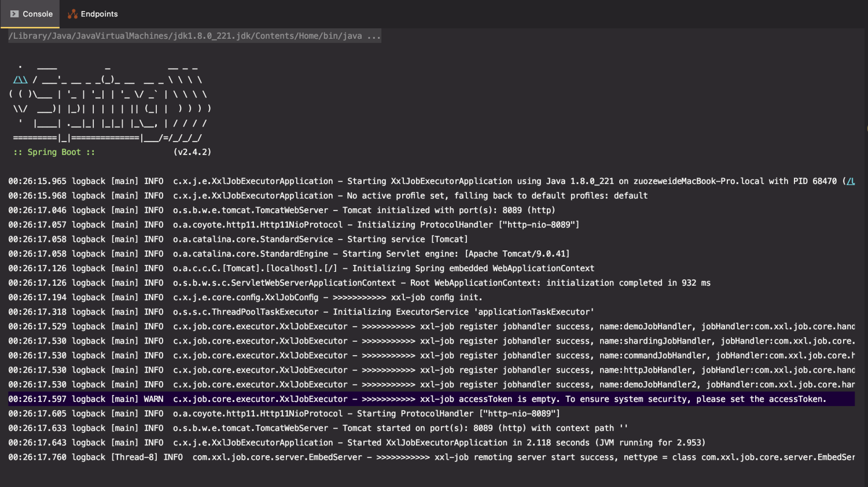868x487 pixels.
Task: Select the 'Starting Servlet engine' log line
Action: [289, 253]
